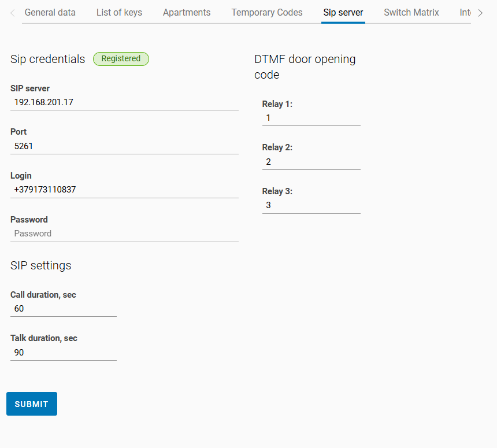This screenshot has width=497, height=448.
Task: Switch to the List of keys tab
Action: tap(119, 12)
